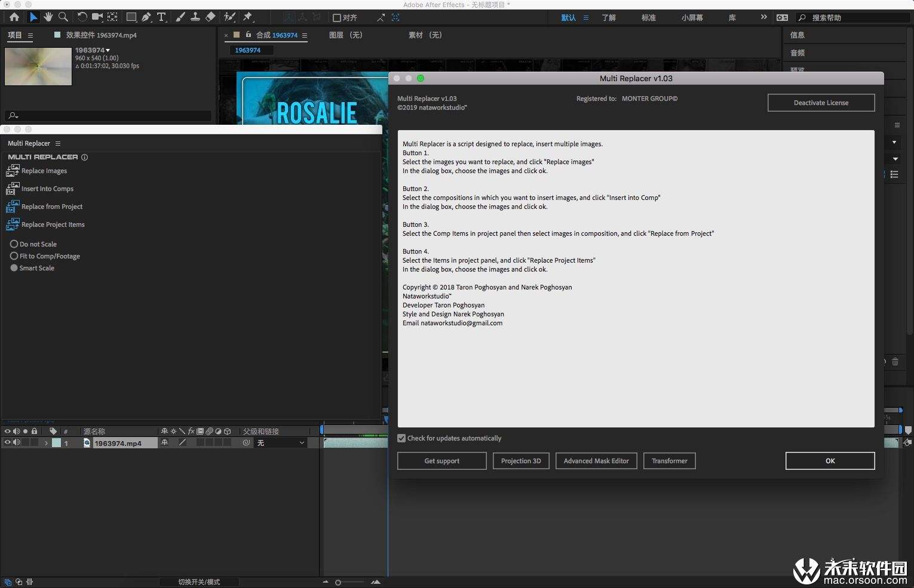Hide video for layer 1963974.mp4
Viewport: 914px width, 588px height.
(x=8, y=443)
